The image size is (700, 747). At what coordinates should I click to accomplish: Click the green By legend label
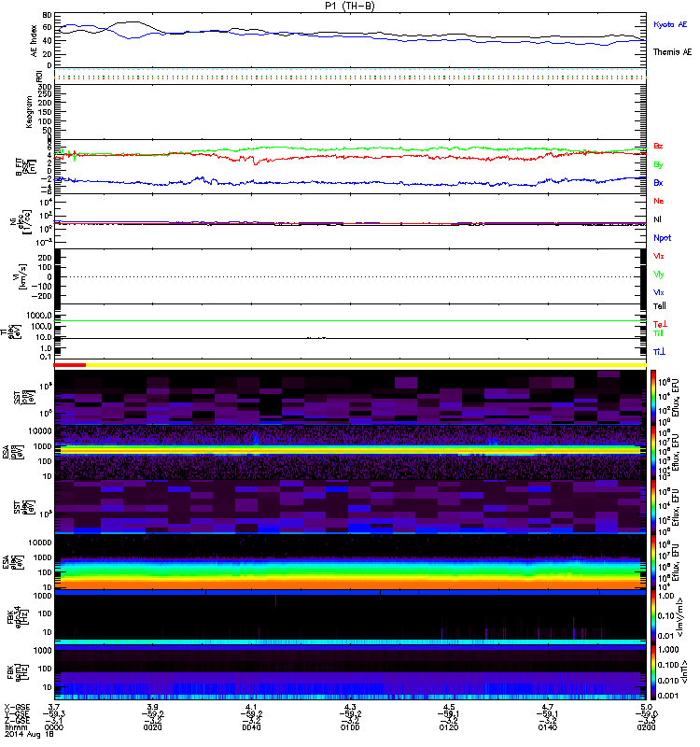pos(658,165)
